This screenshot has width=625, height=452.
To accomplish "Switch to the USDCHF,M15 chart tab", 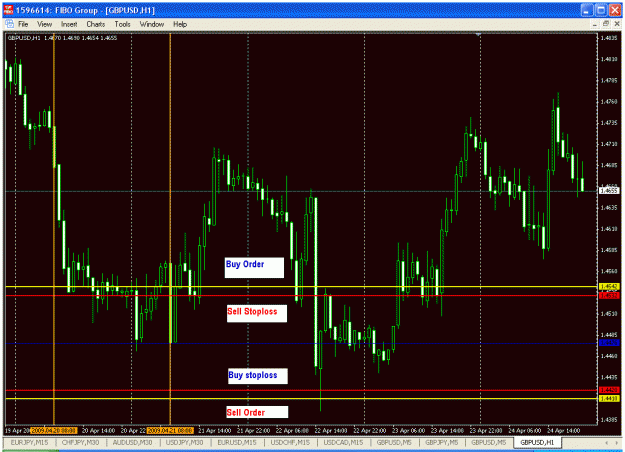I will [290, 442].
